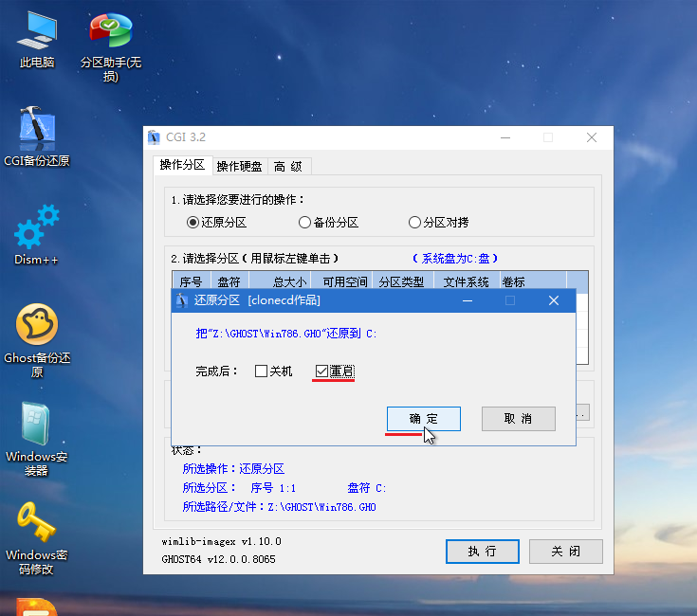Screen dimensions: 697x616
Task: Launch Ghost备份还原 desktop icon
Action: (x=37, y=340)
